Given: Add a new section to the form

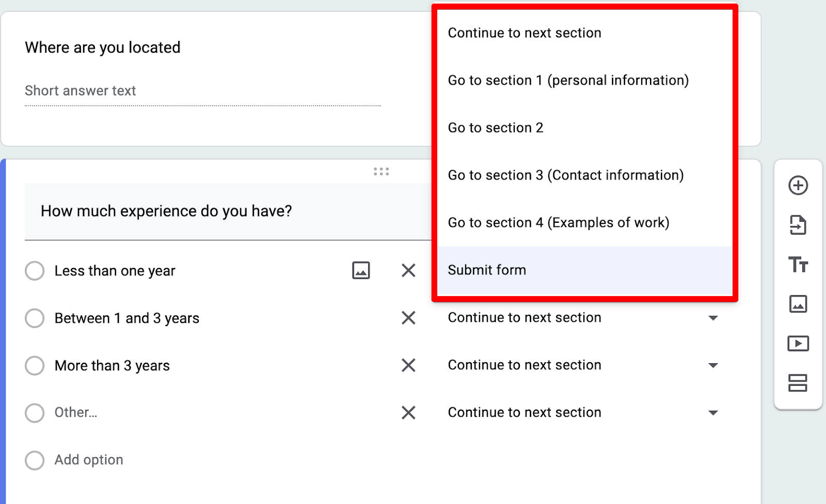Looking at the screenshot, I should tap(798, 383).
